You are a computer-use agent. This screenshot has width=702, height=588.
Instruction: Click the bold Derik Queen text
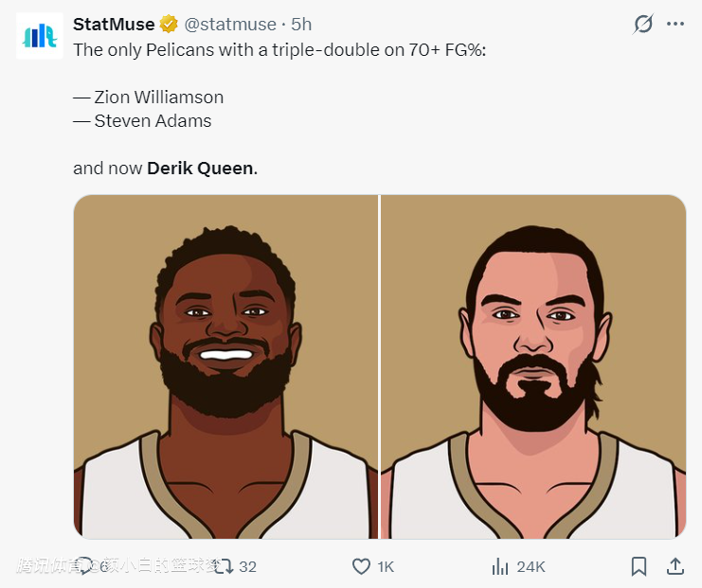click(200, 169)
